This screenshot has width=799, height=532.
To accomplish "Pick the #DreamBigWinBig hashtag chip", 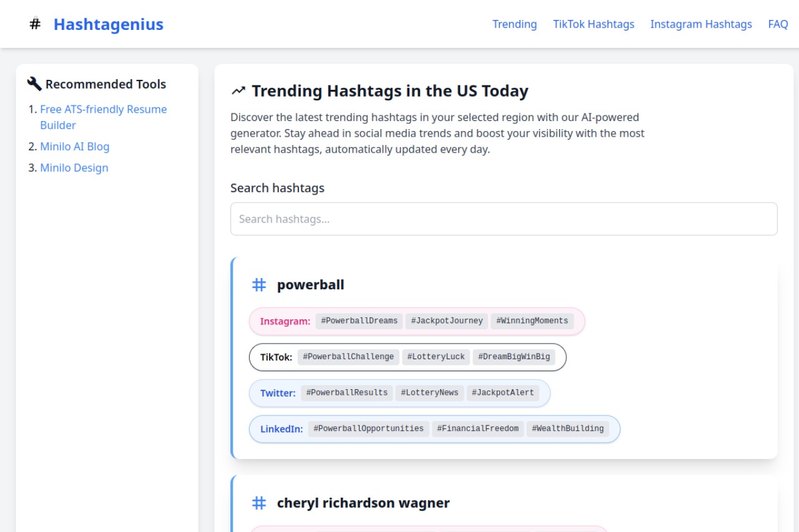I will point(514,357).
